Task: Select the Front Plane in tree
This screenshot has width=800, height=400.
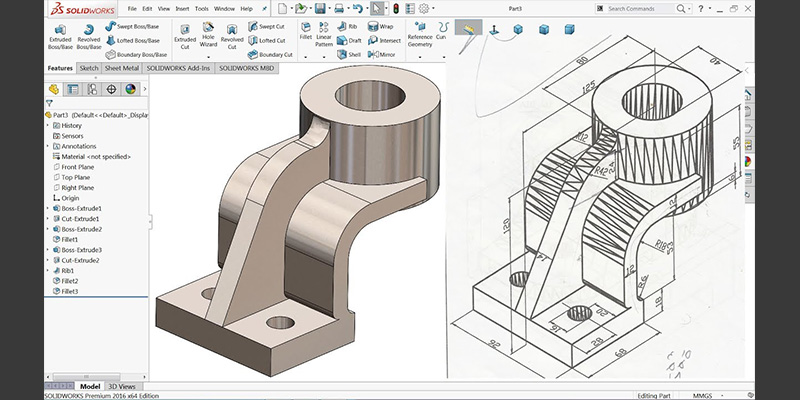Action: tap(73, 167)
